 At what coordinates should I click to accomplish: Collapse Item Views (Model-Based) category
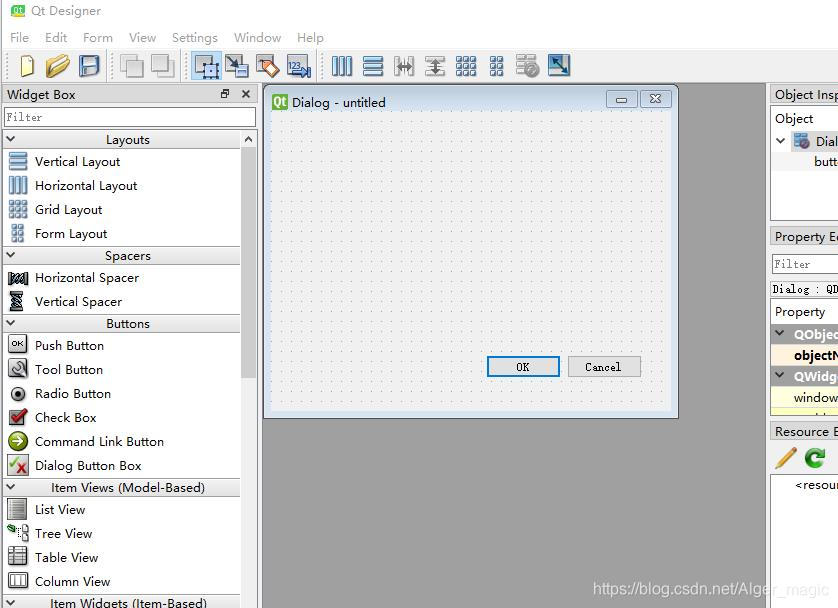(11, 487)
